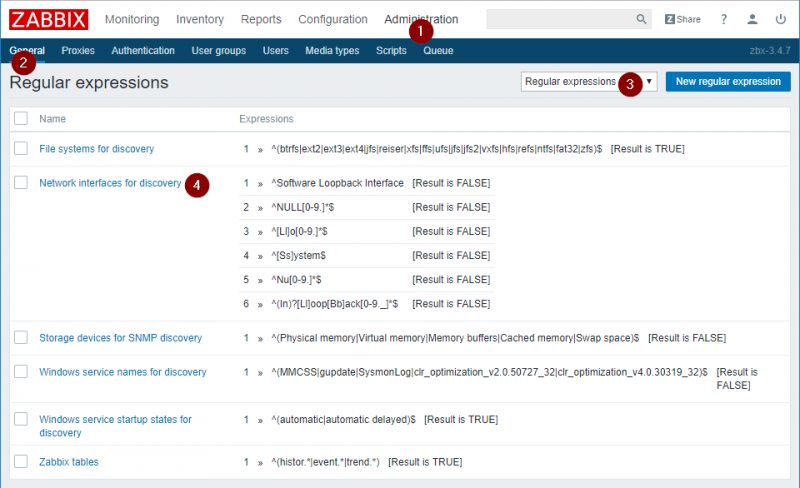Select the General submenu
Image resolution: width=800 pixels, height=488 pixels.
27,51
